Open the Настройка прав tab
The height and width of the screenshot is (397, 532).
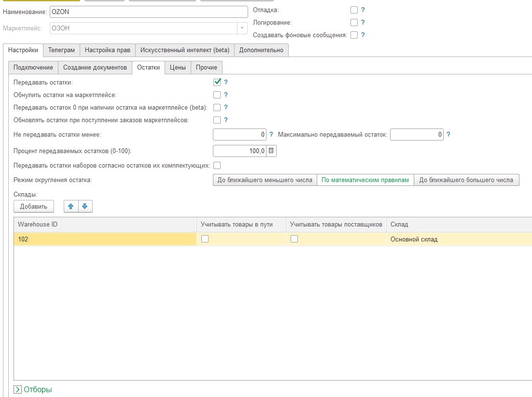108,50
